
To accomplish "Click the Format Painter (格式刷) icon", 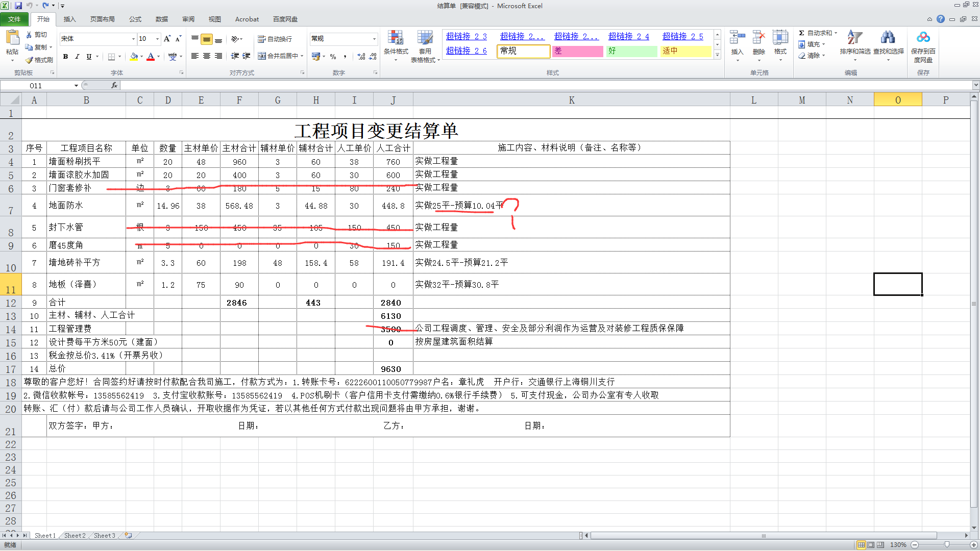I will pos(30,60).
